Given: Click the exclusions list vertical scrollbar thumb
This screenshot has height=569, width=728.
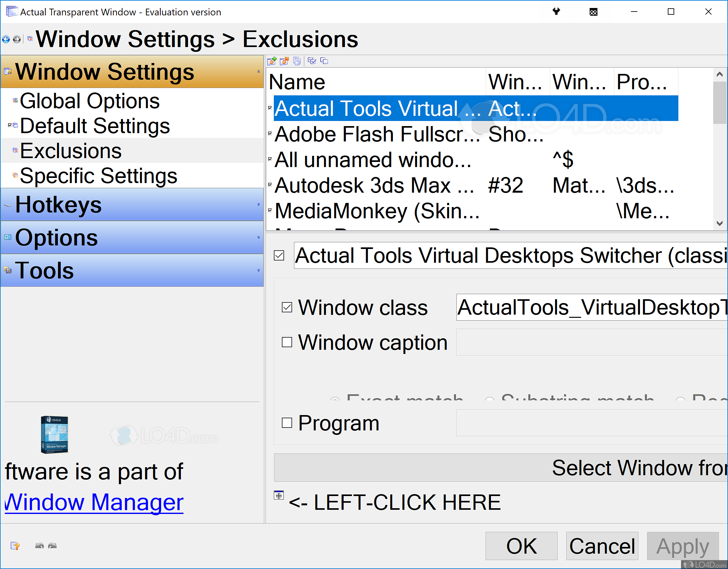Looking at the screenshot, I should 720,103.
